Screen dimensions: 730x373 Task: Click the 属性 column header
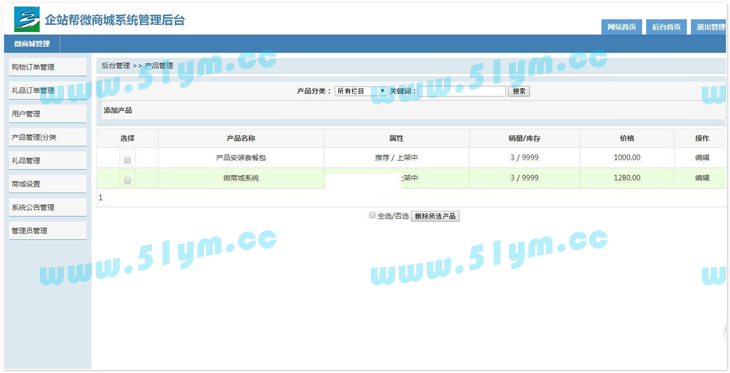pyautogui.click(x=396, y=138)
